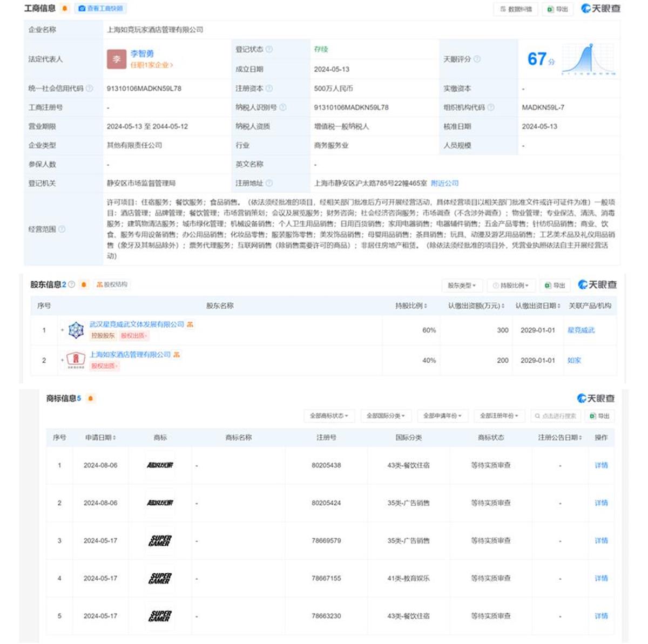
Task: Click the 数据纠错 data correction button
Action: [516, 9]
